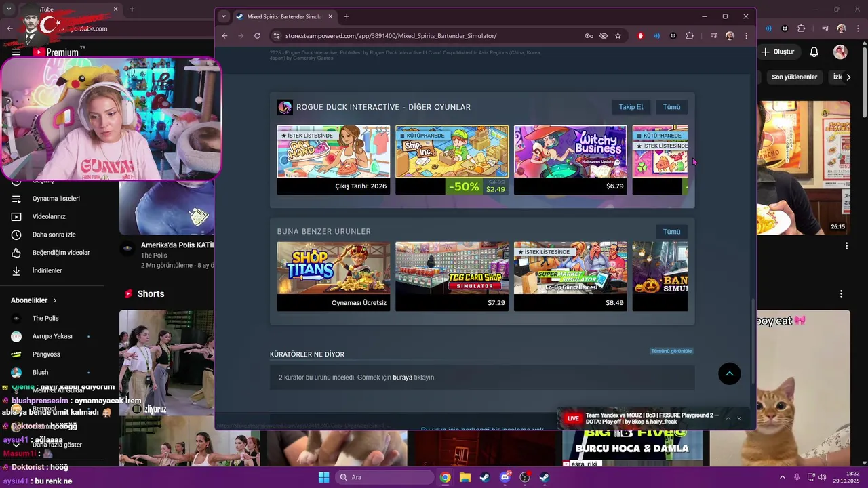Open YouTube hamburger guide menu
The height and width of the screenshot is (488, 868).
coord(16,52)
